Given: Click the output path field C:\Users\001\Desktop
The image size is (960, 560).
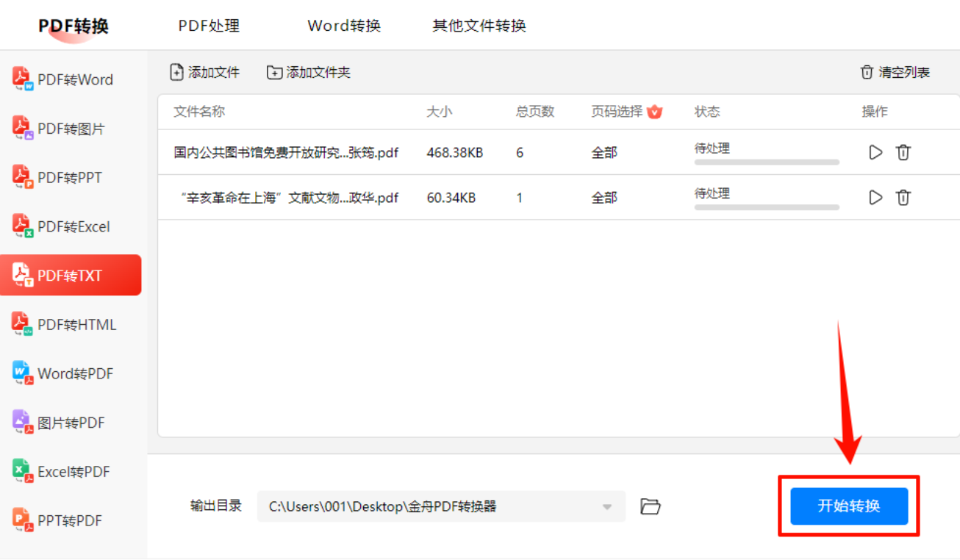Looking at the screenshot, I should click(x=441, y=506).
